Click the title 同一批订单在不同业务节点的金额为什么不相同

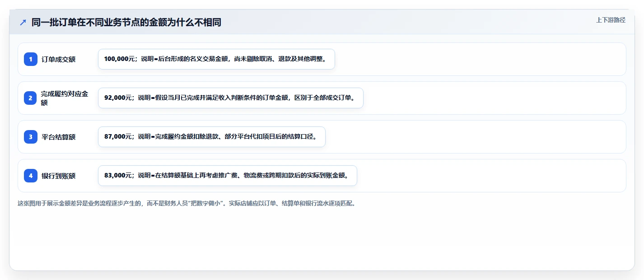(126, 22)
